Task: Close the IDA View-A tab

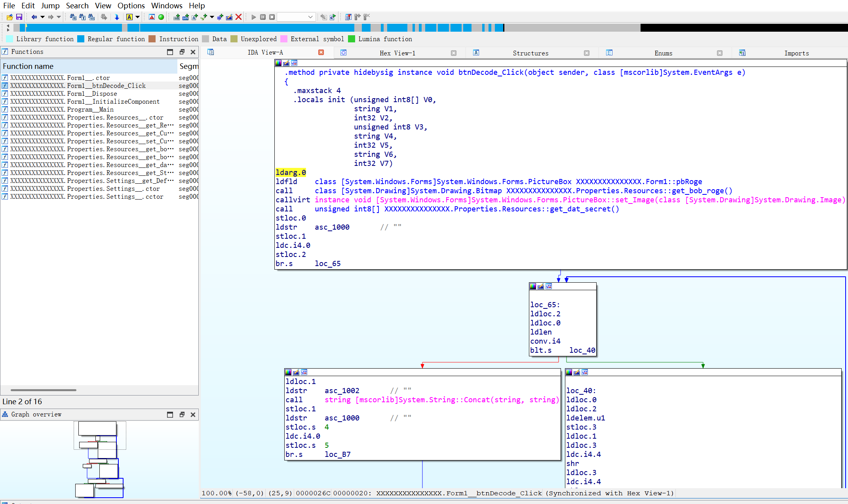Action: 321,52
